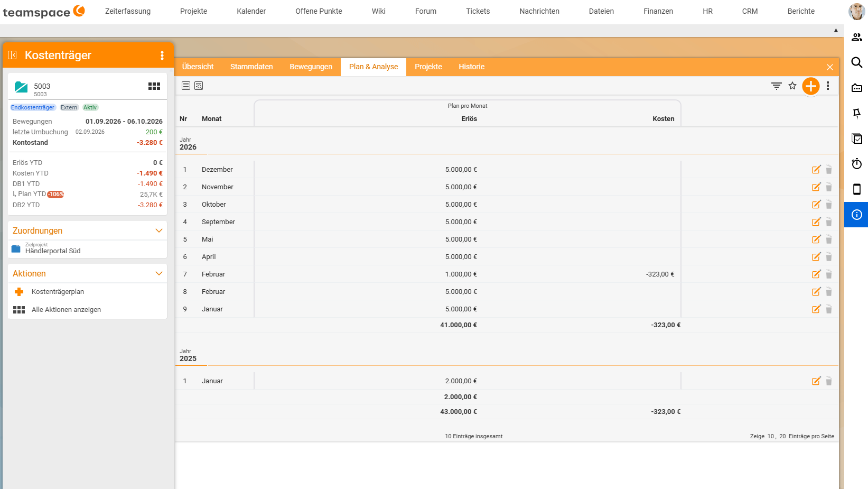Show 20 entries per page

click(782, 436)
